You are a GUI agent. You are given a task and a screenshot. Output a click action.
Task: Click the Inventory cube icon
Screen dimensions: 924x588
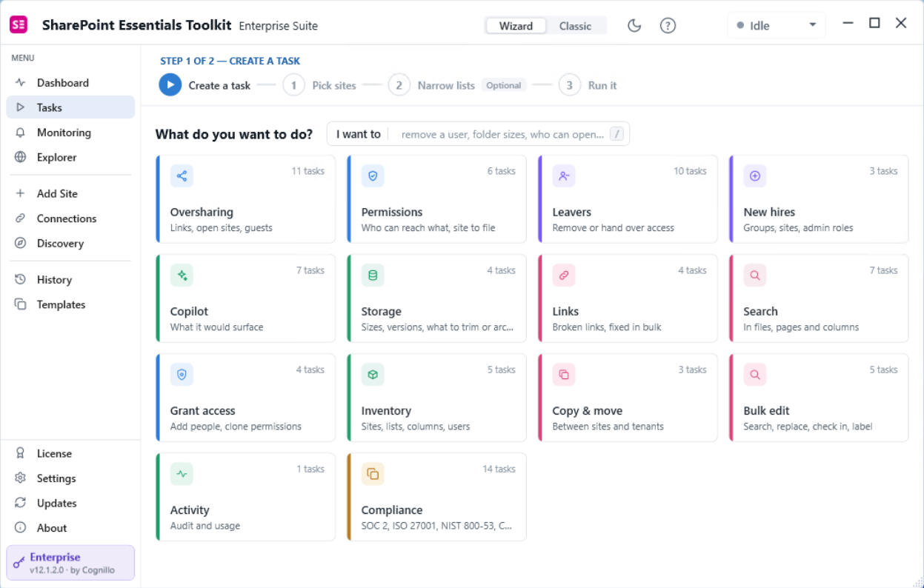pyautogui.click(x=373, y=374)
